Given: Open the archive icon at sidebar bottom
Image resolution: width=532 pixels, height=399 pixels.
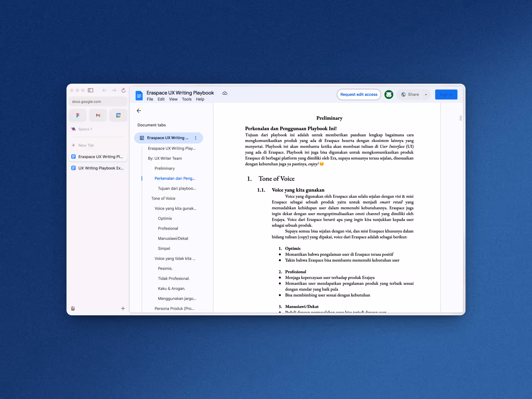Looking at the screenshot, I should [x=73, y=308].
